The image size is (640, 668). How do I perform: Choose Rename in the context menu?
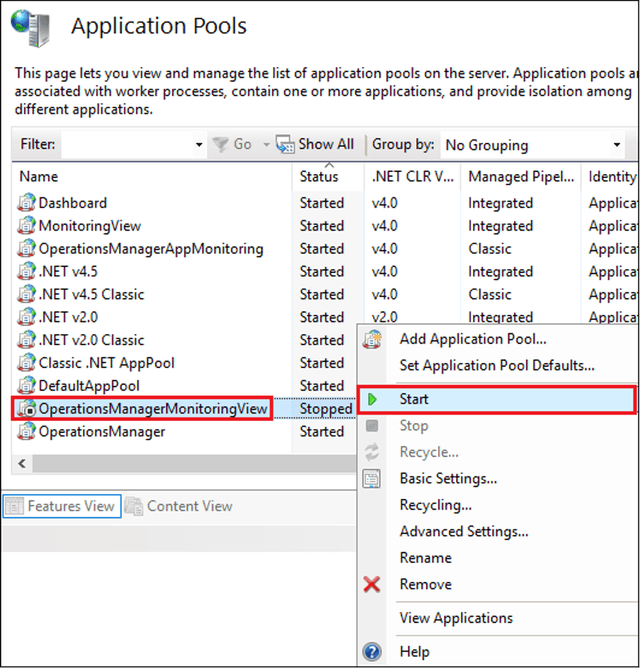pos(426,558)
